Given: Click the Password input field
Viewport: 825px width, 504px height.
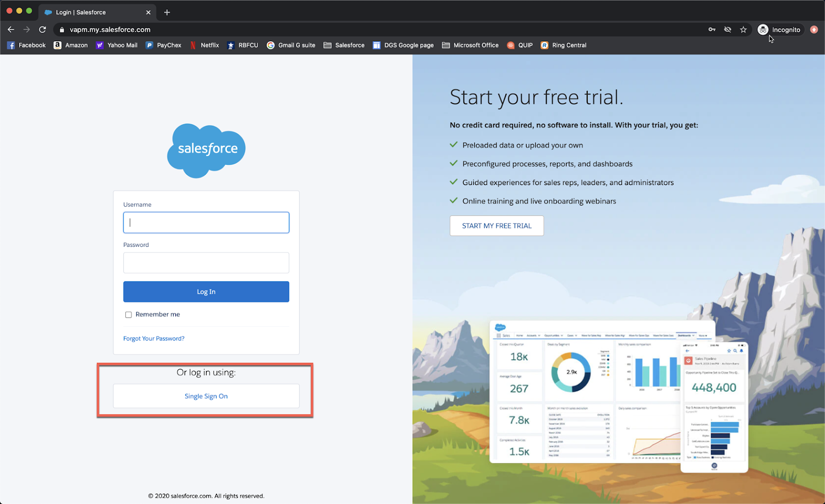Looking at the screenshot, I should (206, 263).
